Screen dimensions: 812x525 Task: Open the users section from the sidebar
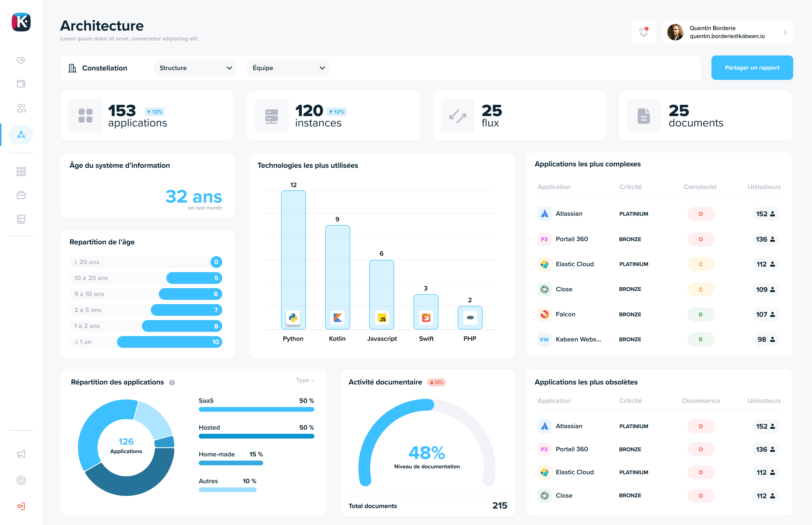(x=21, y=108)
